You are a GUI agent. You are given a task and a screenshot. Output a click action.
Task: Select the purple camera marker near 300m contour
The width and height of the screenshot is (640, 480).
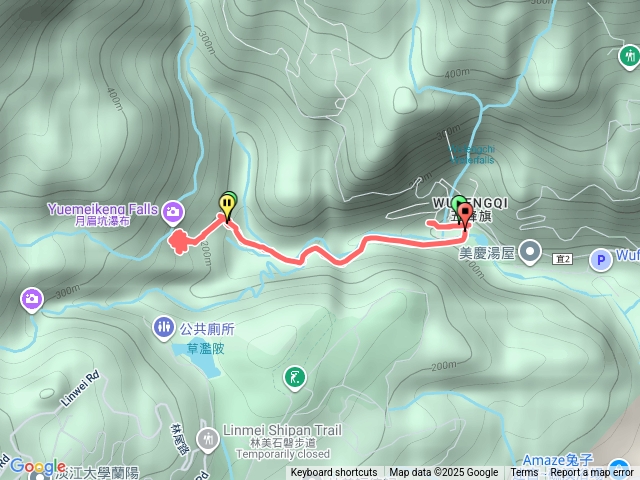point(32,299)
